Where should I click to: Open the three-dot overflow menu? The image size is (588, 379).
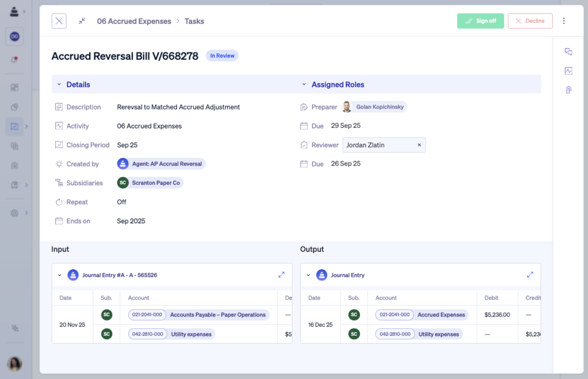[564, 21]
